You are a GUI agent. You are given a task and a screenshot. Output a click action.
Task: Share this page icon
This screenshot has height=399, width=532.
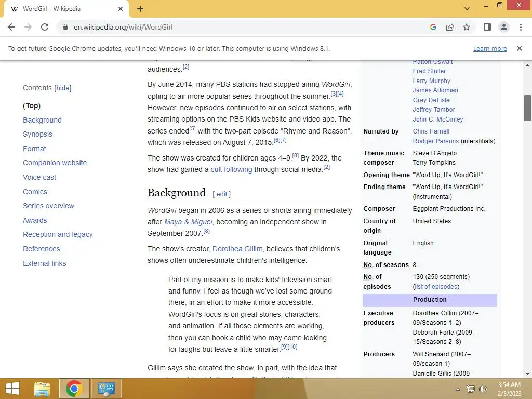pos(450,27)
